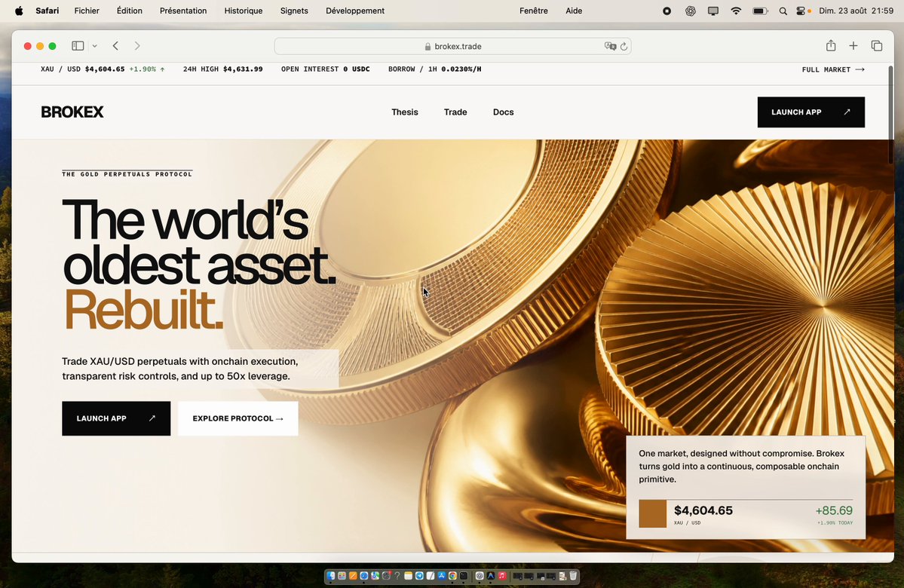This screenshot has height=588, width=904.
Task: Click the hero LAUNCH APP button
Action: pos(116,418)
